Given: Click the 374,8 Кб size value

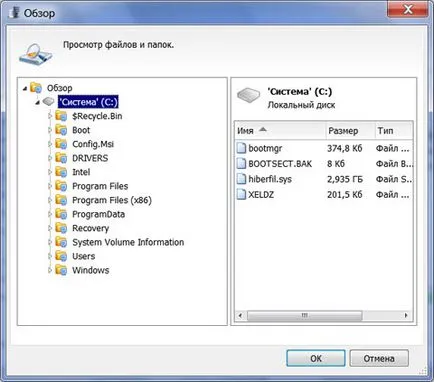Looking at the screenshot, I should pos(345,148).
